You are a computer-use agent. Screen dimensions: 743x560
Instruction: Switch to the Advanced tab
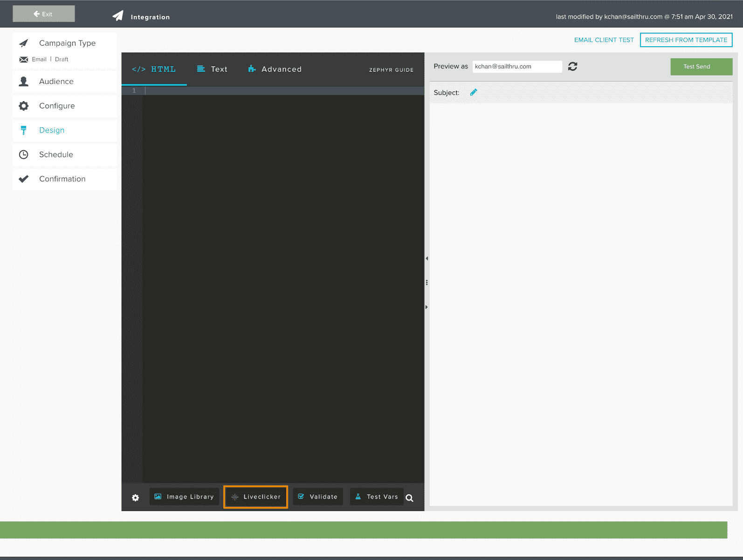coord(275,69)
